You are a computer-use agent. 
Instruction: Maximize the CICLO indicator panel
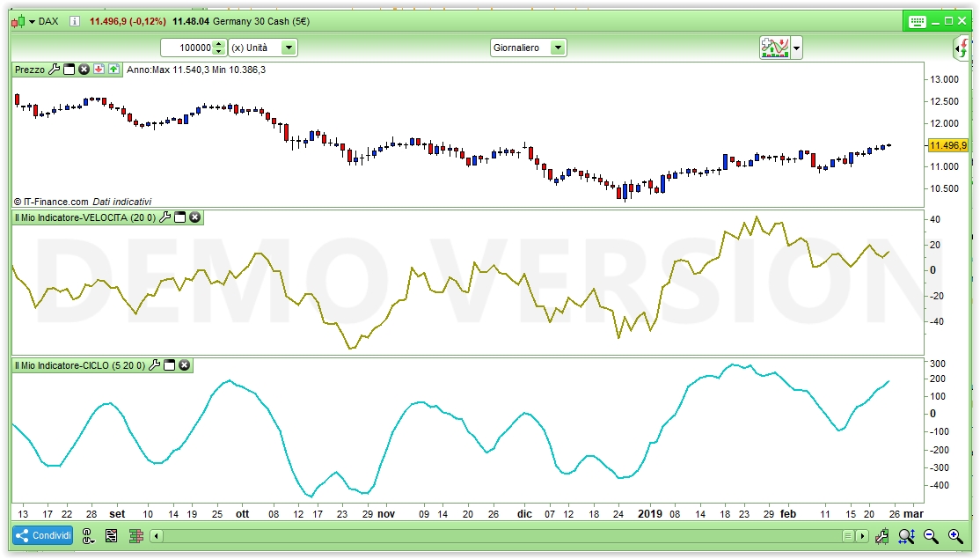tap(170, 365)
